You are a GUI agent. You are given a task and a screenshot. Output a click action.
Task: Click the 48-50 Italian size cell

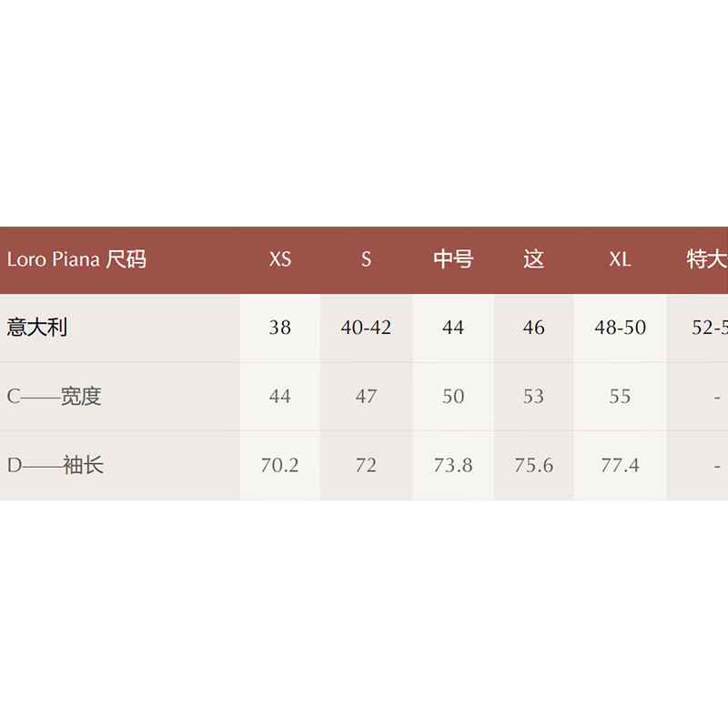click(620, 328)
